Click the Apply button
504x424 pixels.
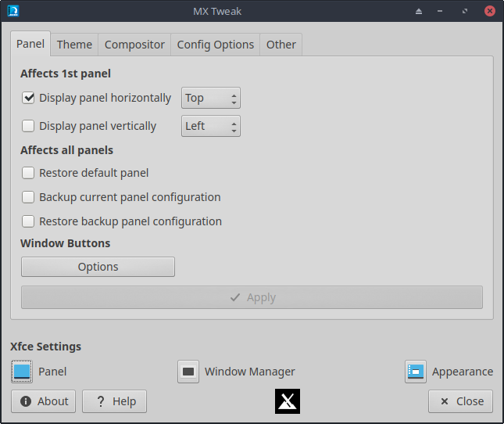tap(252, 297)
